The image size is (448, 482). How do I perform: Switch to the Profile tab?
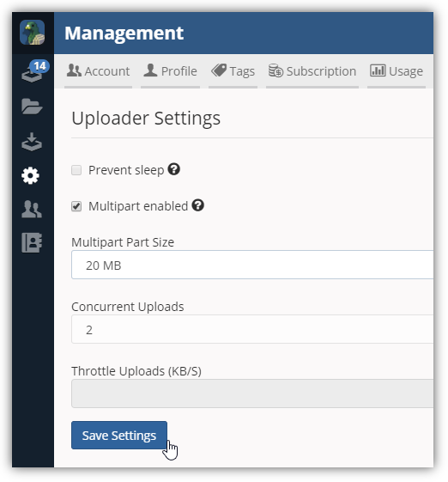click(171, 71)
